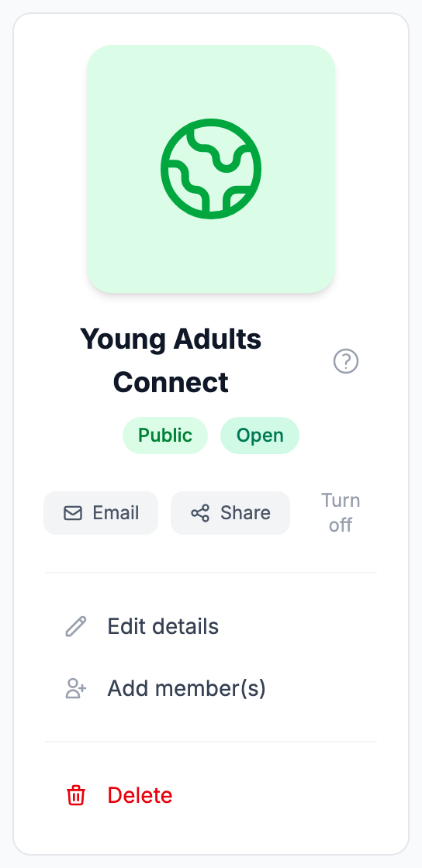Click the add person icon
422x868 pixels.
(x=76, y=689)
